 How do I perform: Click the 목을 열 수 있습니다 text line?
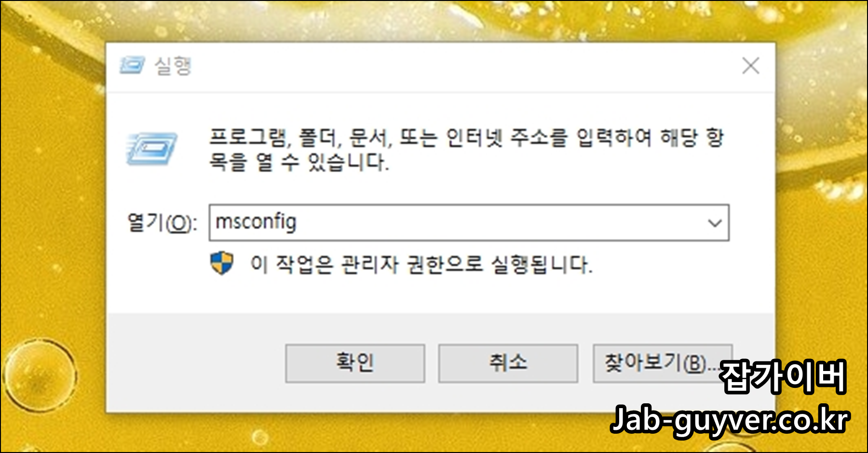[298, 162]
